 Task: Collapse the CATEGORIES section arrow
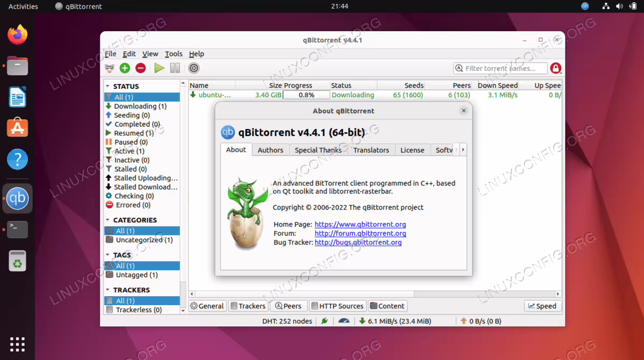108,220
